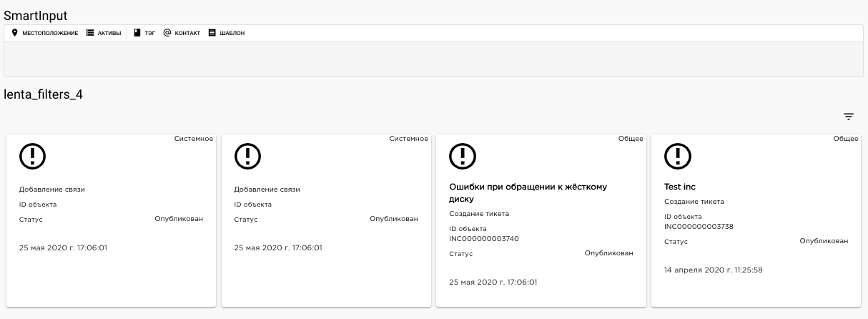
Task: Click the alert icon on the hard disk error card
Action: [463, 156]
